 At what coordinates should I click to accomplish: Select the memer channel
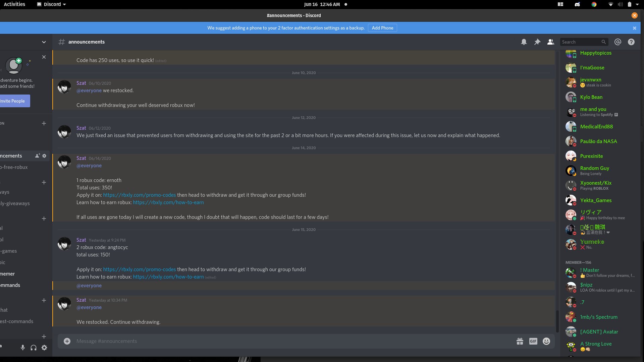(24, 274)
